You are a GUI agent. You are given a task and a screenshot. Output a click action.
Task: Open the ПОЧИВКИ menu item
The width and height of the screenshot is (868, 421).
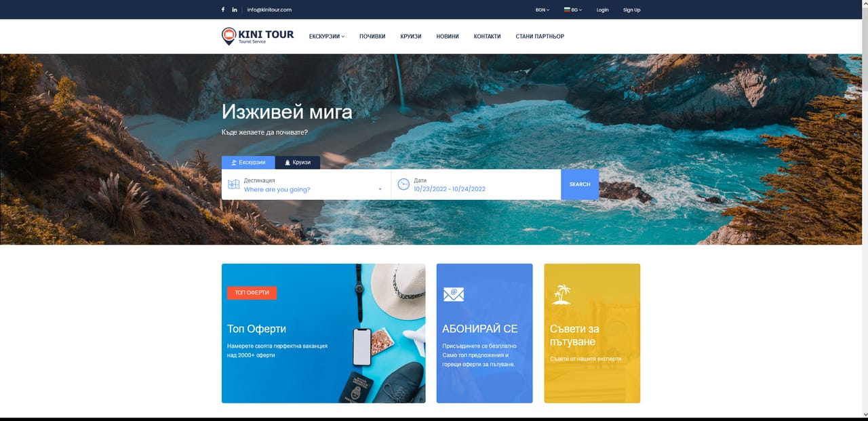click(x=372, y=37)
